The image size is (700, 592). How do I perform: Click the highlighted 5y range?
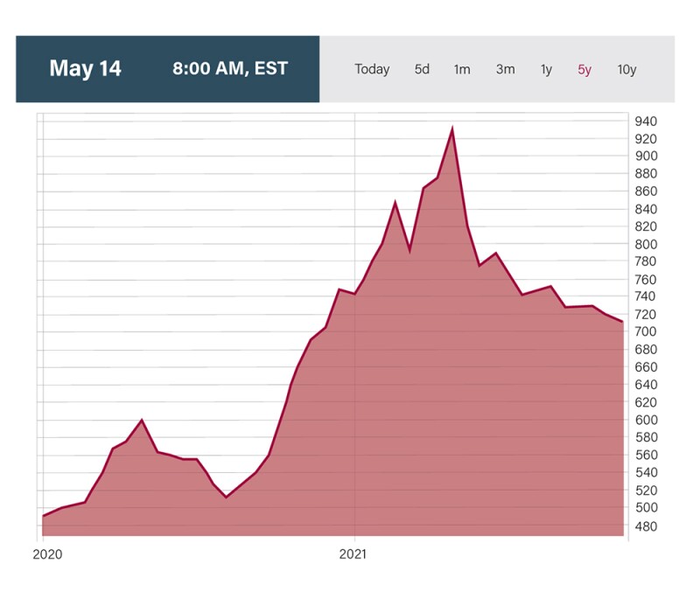[x=584, y=70]
